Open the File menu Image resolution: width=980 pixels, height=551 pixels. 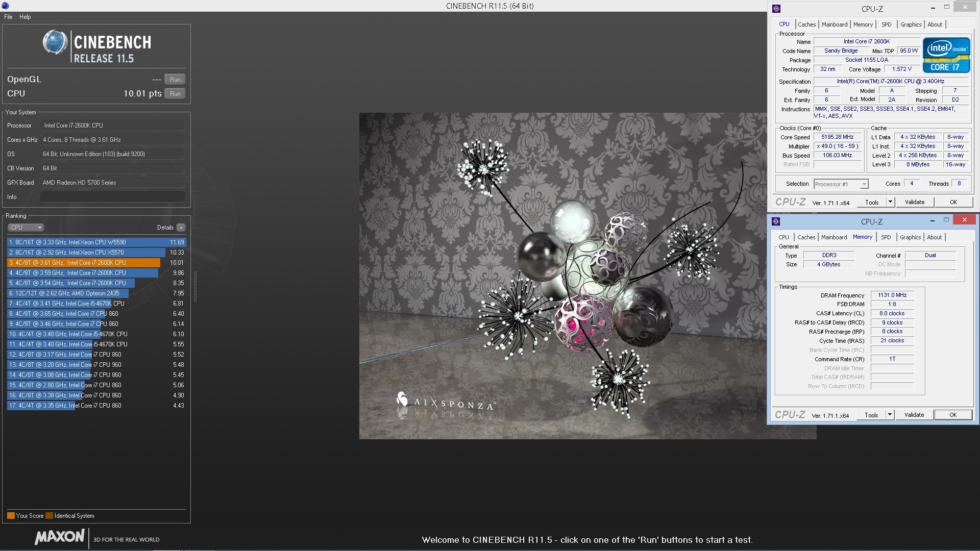(8, 17)
